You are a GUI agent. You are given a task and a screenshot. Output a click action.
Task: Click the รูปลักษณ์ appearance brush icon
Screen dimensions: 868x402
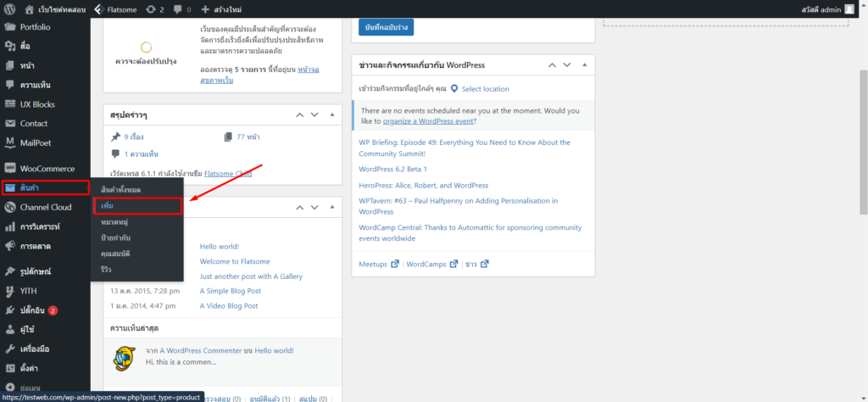[9, 271]
